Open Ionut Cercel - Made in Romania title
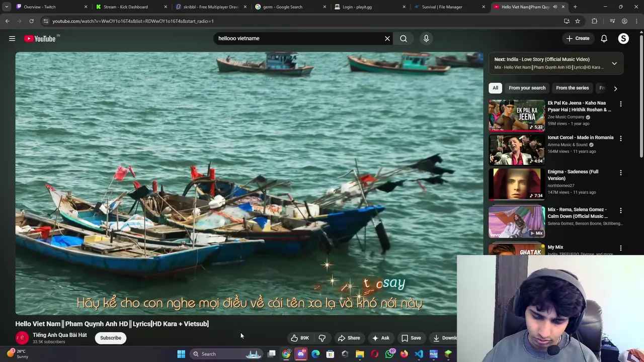The height and width of the screenshot is (362, 644). (x=581, y=137)
